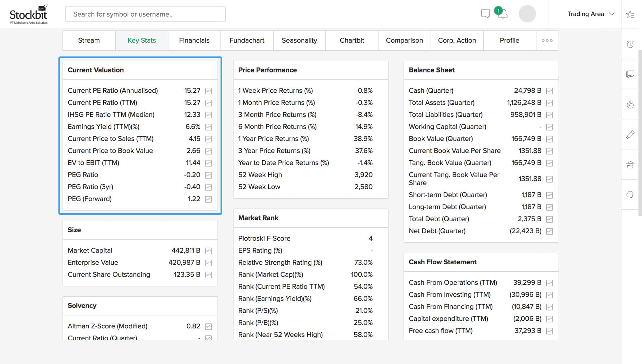Click the user profile avatar icon

(527, 14)
